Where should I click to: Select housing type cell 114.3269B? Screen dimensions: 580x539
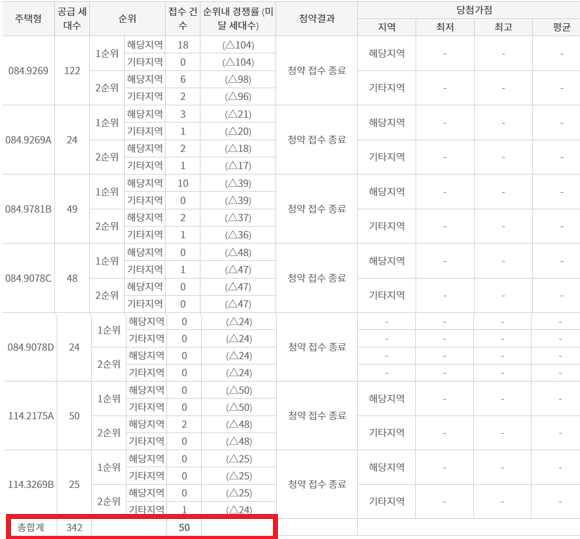(31, 484)
